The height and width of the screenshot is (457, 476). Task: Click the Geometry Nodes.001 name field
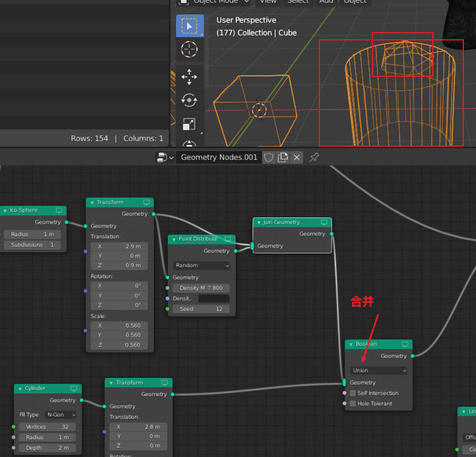219,157
